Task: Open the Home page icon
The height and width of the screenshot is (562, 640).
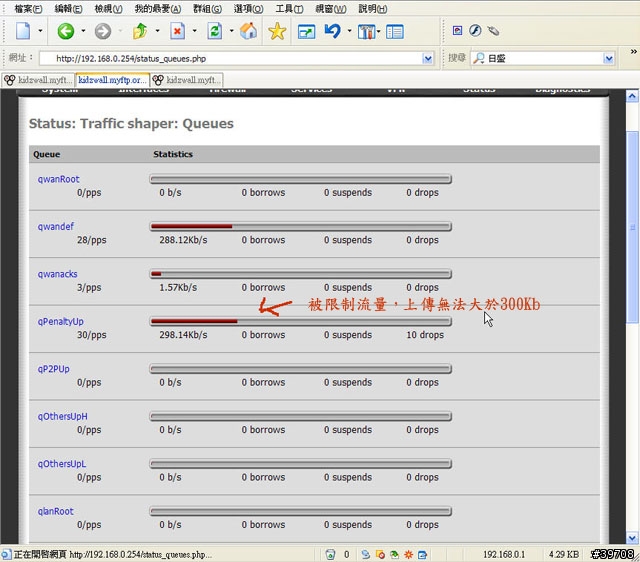Action: coord(248,31)
